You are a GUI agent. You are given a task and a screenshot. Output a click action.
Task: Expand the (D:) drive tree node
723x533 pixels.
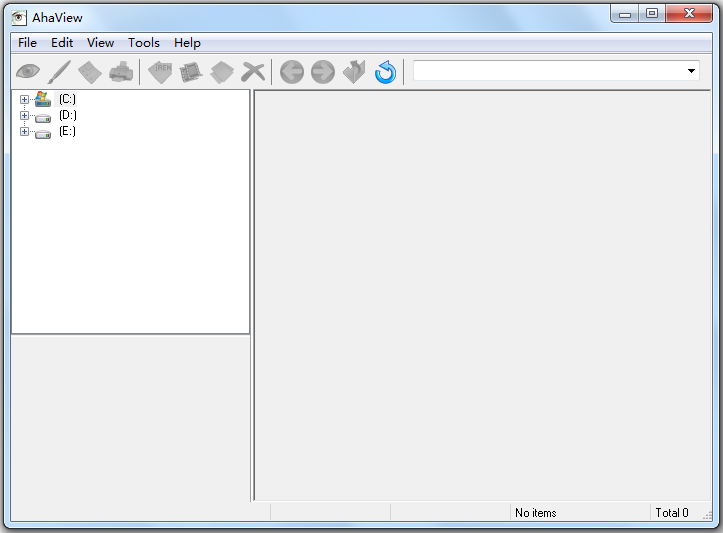coord(24,115)
